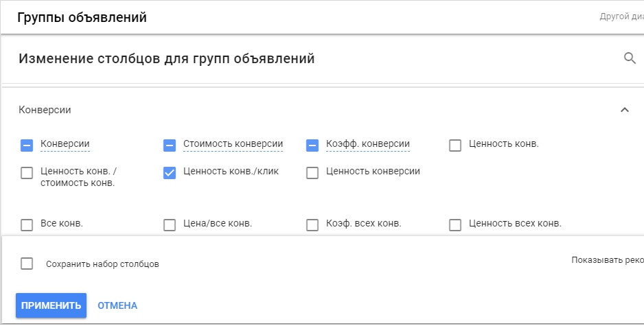Enable Ценность конв. / стоимость конв. checkbox

27,173
